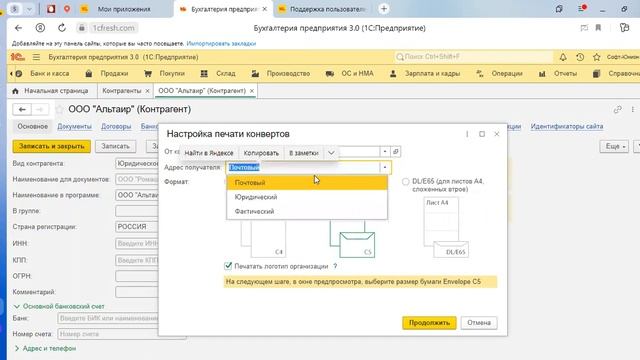Image resolution: width=640 pixels, height=360 pixels.
Task: Open Идентификаторы сайта link
Action: pyautogui.click(x=567, y=127)
